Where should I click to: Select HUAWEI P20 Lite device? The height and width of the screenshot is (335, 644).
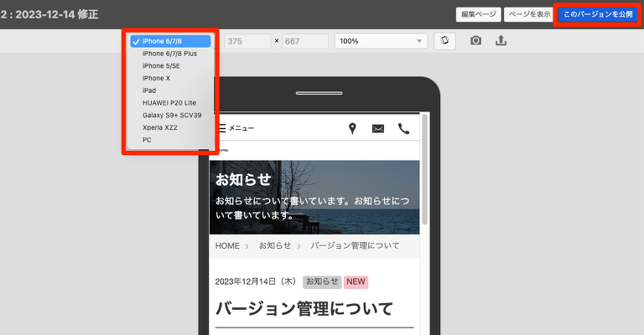169,102
